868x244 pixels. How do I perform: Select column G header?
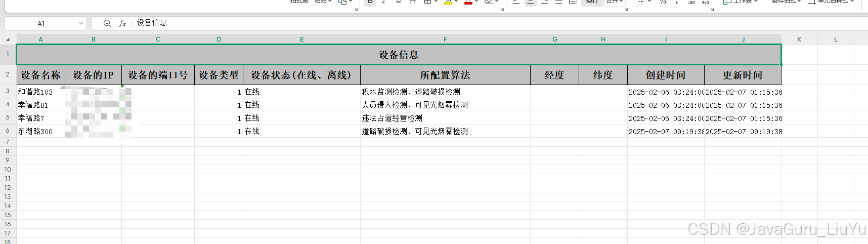(554, 39)
